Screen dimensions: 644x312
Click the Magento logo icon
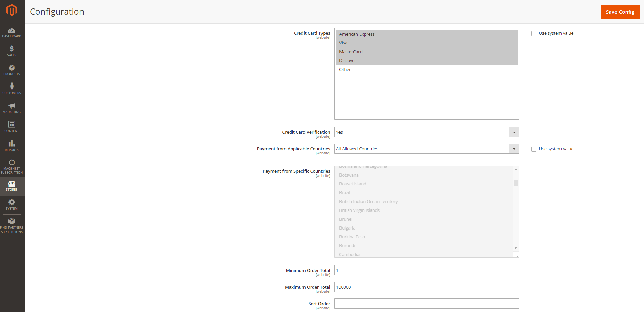[x=12, y=10]
